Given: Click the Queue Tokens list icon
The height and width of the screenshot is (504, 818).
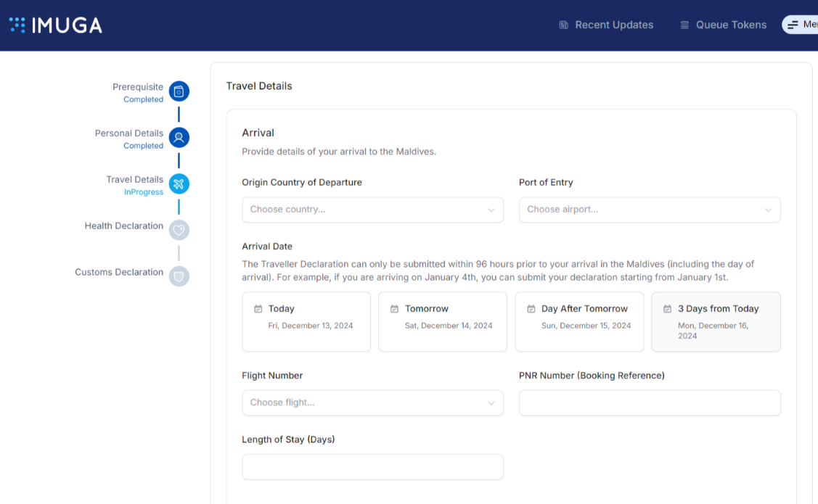Looking at the screenshot, I should 684,25.
